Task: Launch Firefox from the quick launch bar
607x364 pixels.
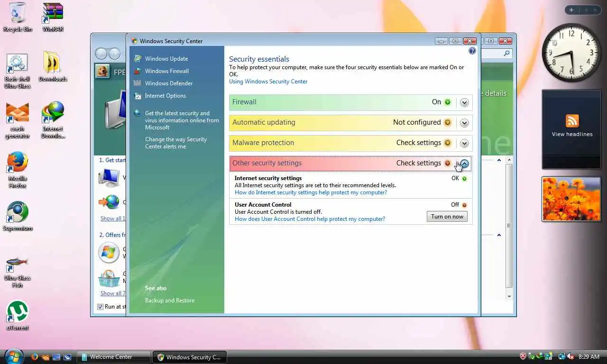Action: 34,357
